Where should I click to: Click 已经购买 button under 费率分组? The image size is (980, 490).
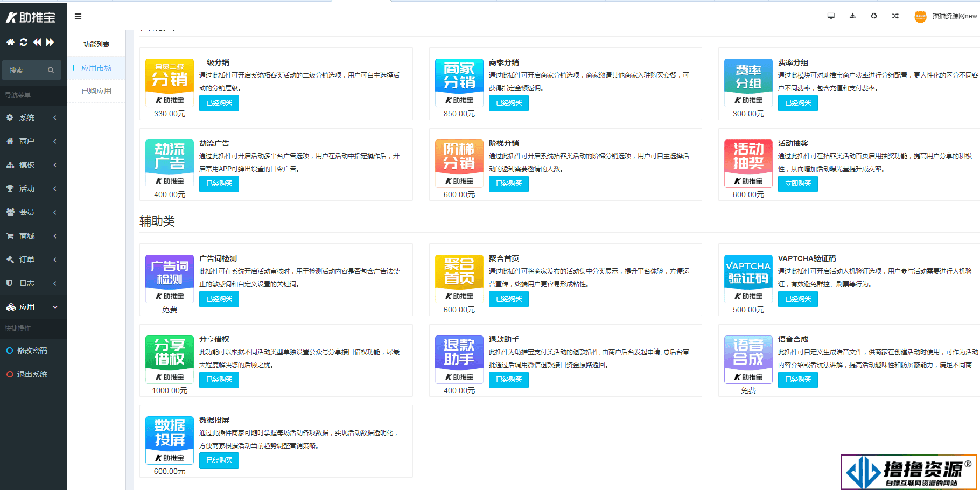click(798, 103)
